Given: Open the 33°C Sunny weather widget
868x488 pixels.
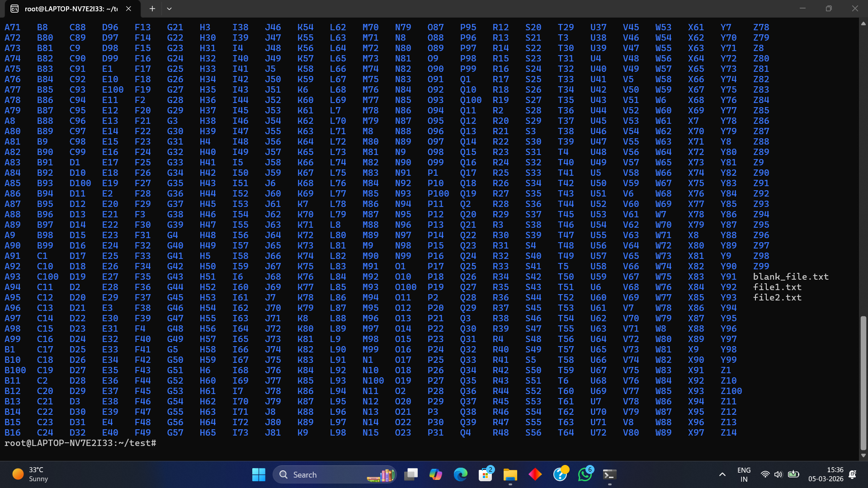Looking at the screenshot, I should click(31, 474).
